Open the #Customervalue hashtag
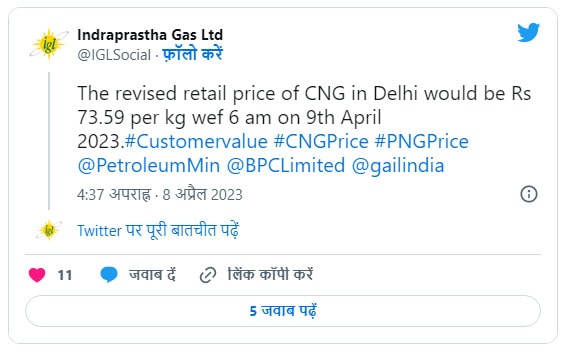 [x=196, y=142]
